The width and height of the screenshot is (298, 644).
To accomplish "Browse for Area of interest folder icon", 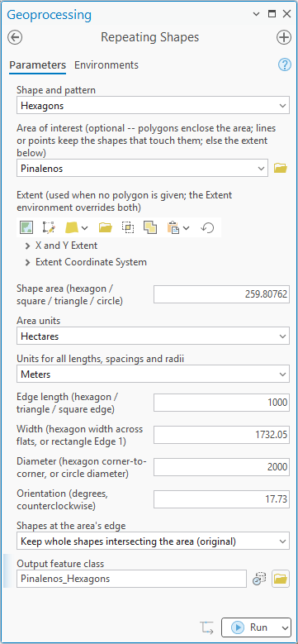I will tap(281, 168).
